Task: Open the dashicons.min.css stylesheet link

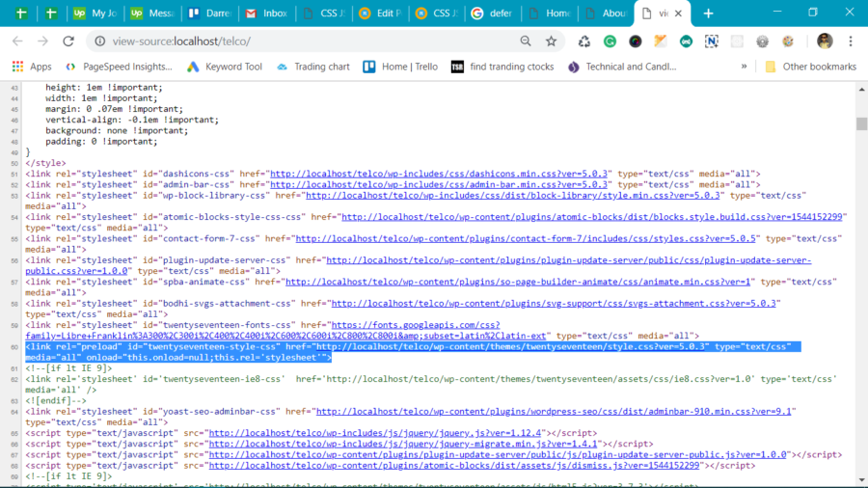Action: (439, 174)
